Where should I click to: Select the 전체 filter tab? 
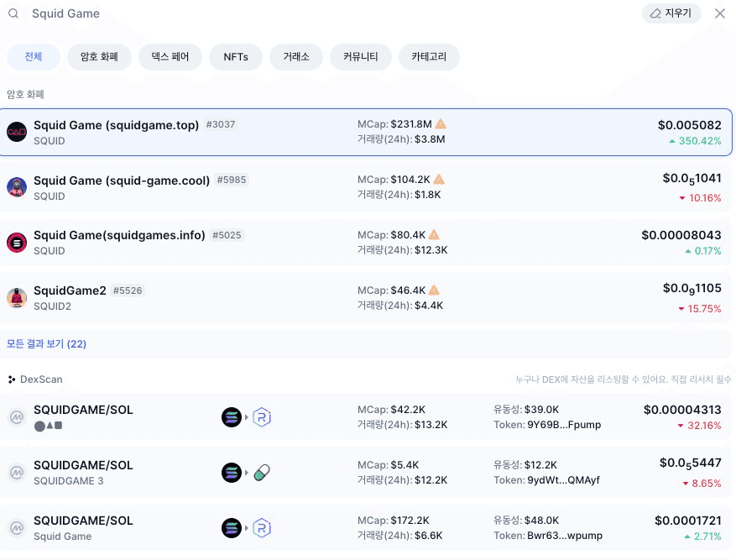pos(34,57)
